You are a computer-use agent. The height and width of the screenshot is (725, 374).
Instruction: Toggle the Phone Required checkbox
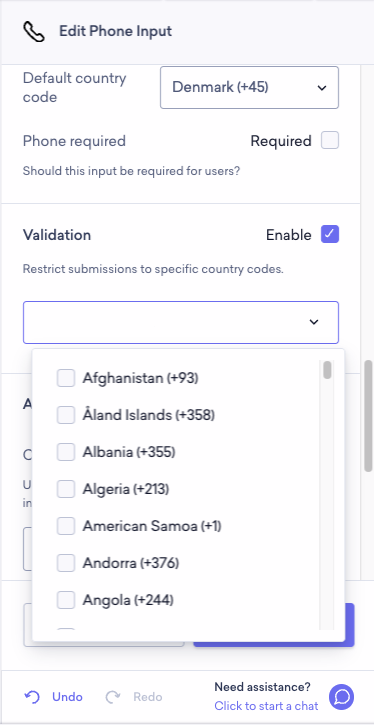click(330, 140)
